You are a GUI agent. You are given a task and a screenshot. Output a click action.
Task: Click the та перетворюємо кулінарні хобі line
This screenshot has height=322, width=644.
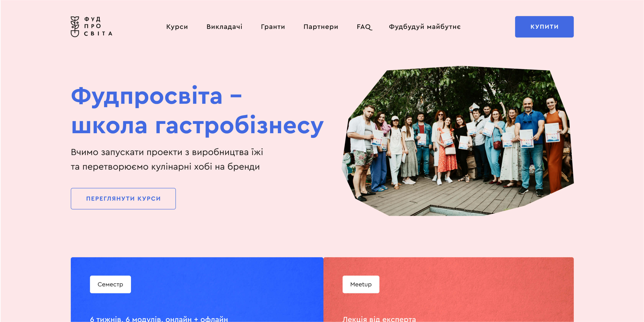pos(165,167)
